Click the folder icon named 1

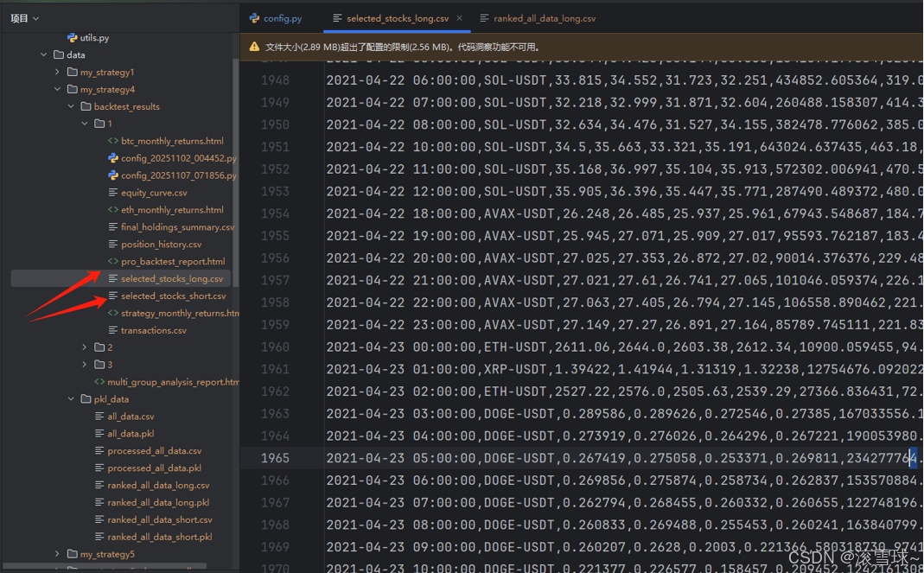point(99,124)
